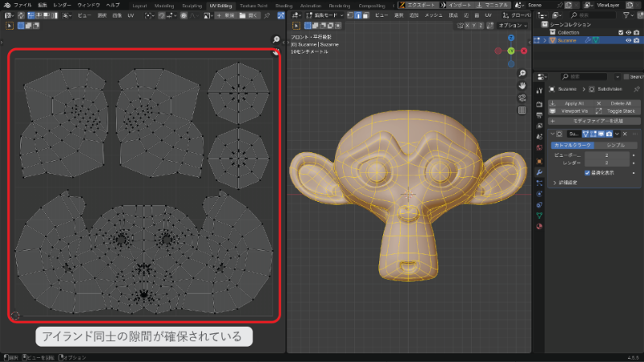This screenshot has height=362, width=644.
Task: Toggle Collection exclude checkbox in outliner
Action: [x=621, y=32]
